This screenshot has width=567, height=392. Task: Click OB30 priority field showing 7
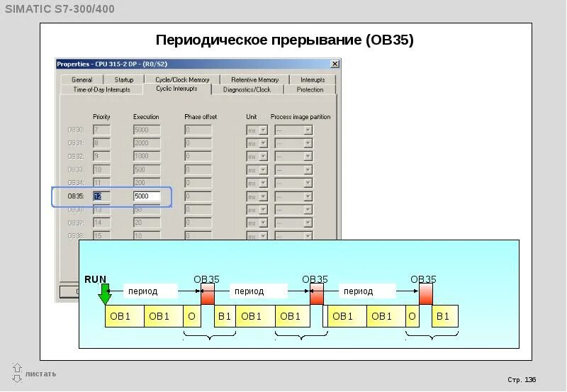tap(101, 130)
